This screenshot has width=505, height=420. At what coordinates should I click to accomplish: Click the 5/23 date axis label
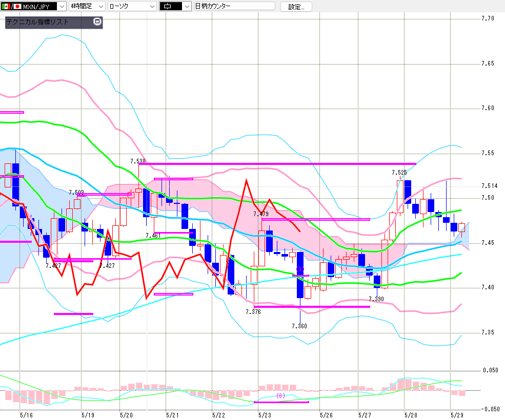point(265,415)
